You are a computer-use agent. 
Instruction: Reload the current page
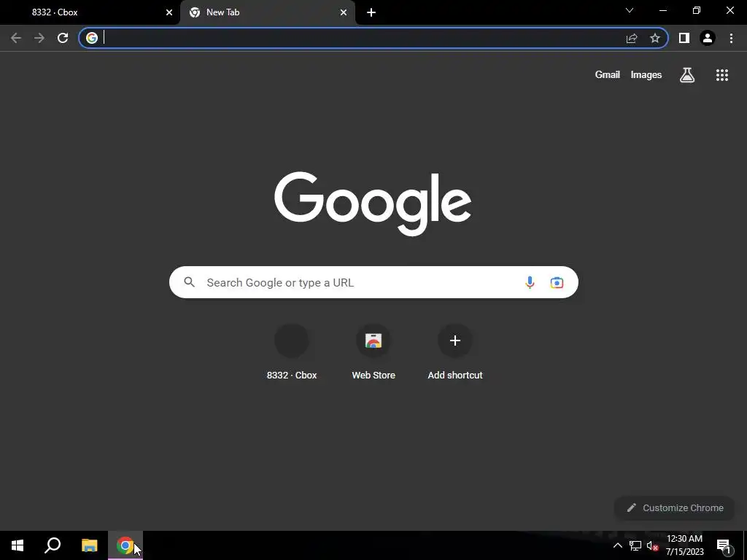tap(63, 38)
